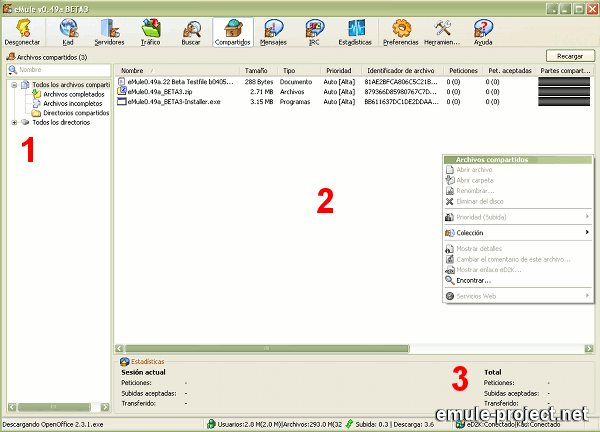The width and height of the screenshot is (600, 432).
Task: Click the transfer arrows icon by Subida
Action: [349, 424]
